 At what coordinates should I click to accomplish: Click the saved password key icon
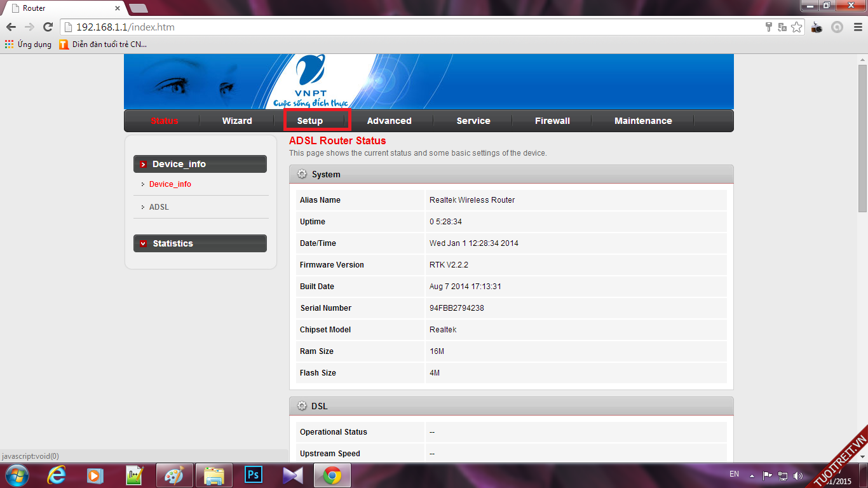tap(769, 27)
